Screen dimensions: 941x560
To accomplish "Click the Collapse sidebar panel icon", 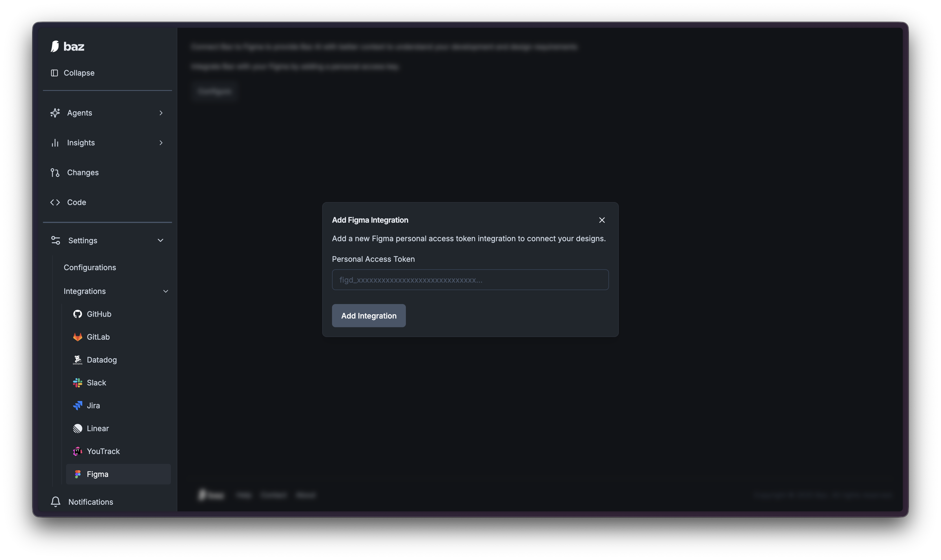I will (x=54, y=73).
